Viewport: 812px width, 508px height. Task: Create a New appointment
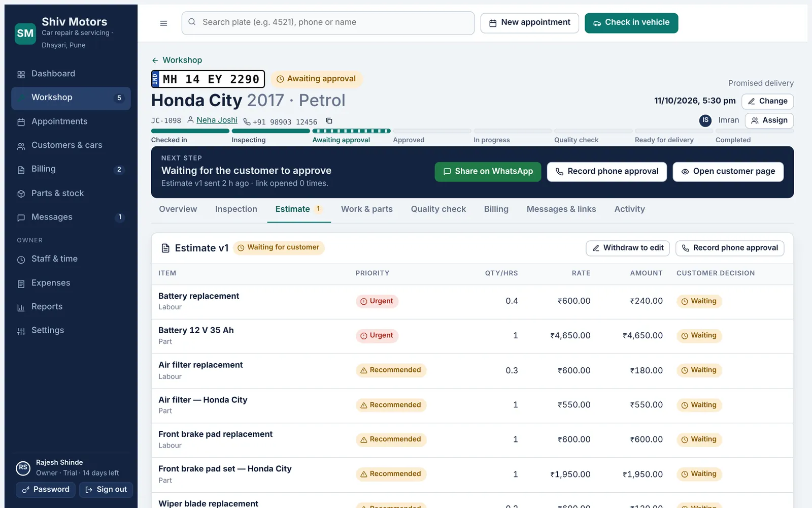[529, 23]
